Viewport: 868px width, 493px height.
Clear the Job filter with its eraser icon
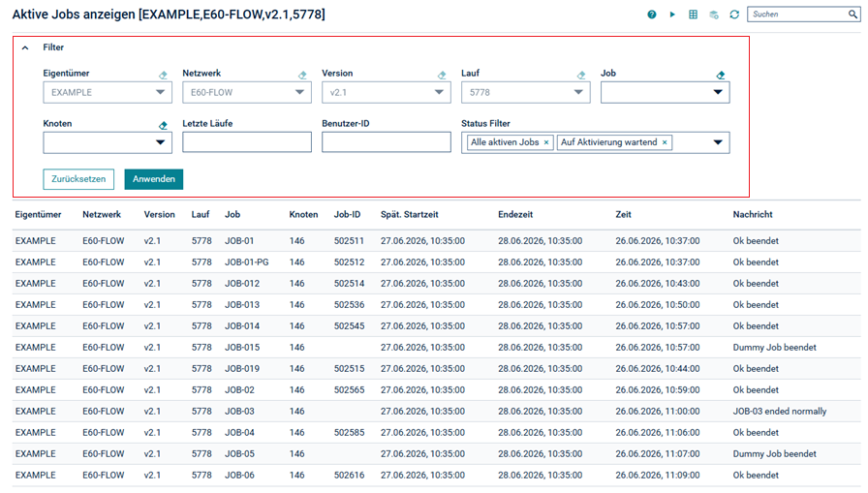[720, 76]
